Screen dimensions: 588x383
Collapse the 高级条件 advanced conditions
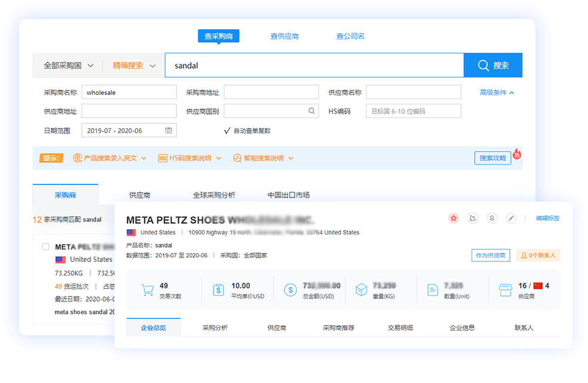pyautogui.click(x=497, y=92)
